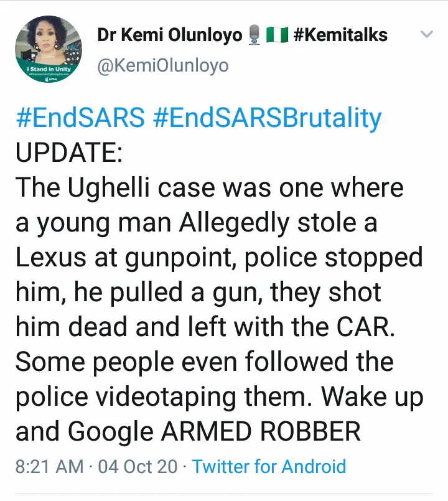Tap the 'I Stand in Unity' avatar badge
The width and height of the screenshot is (448, 501).
(49, 72)
